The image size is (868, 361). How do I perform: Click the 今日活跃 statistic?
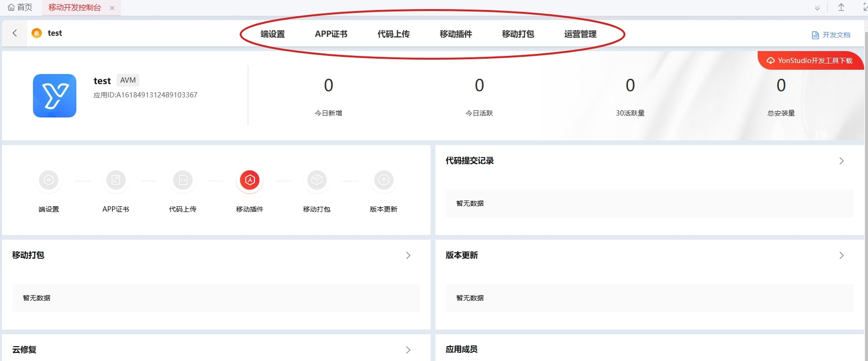pyautogui.click(x=479, y=98)
